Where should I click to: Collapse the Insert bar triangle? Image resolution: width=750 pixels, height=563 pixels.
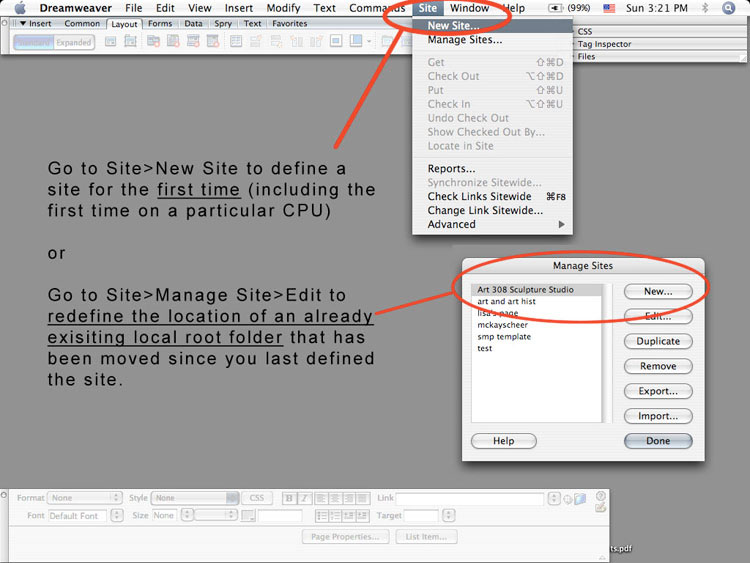tap(22, 23)
